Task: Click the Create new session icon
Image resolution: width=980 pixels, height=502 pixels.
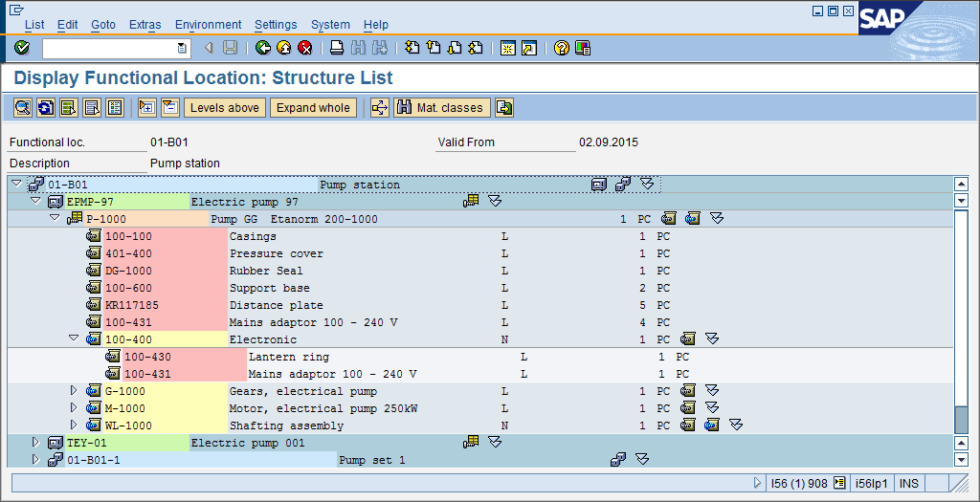Action: [507, 48]
